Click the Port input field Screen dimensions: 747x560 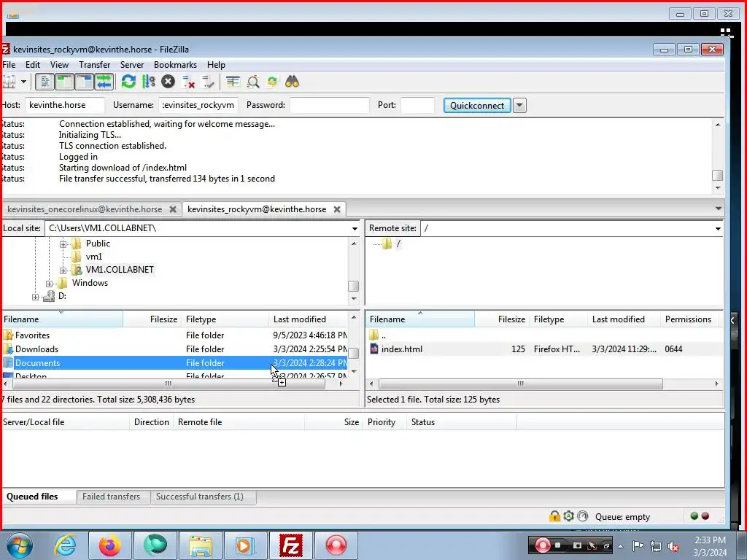[417, 105]
